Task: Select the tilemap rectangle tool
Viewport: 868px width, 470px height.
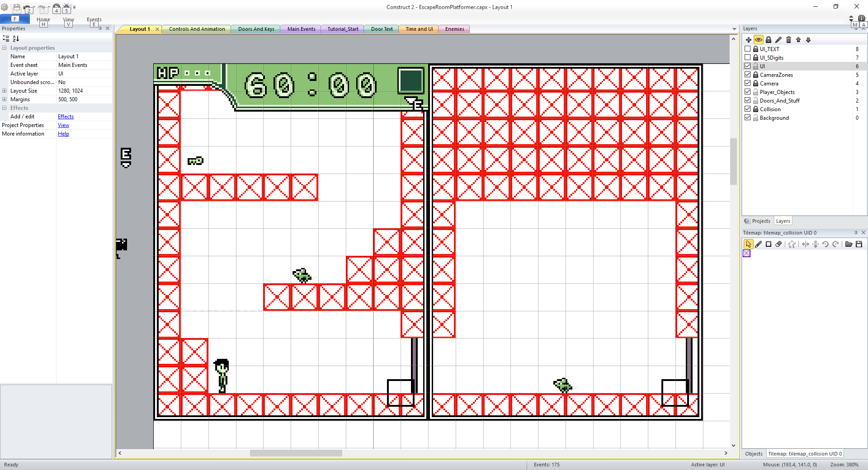Action: (769, 244)
